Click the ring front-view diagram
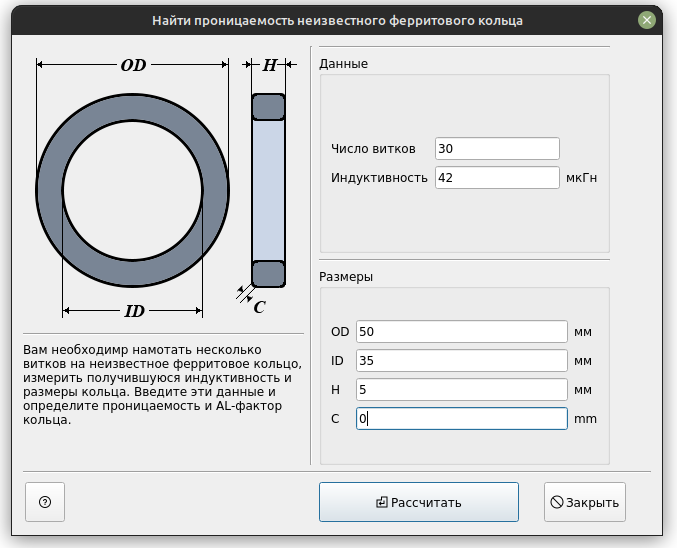 (x=133, y=190)
